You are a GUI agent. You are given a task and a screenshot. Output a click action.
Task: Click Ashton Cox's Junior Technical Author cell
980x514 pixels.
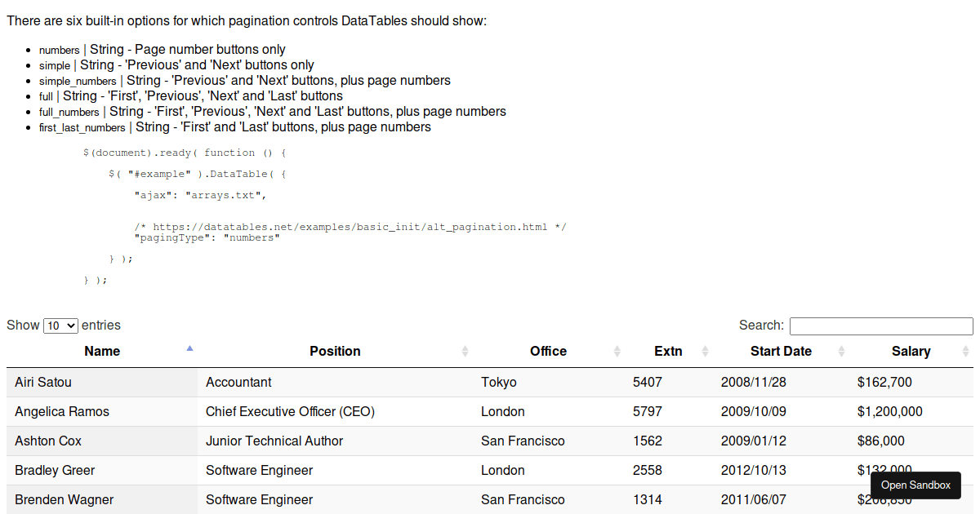click(275, 441)
